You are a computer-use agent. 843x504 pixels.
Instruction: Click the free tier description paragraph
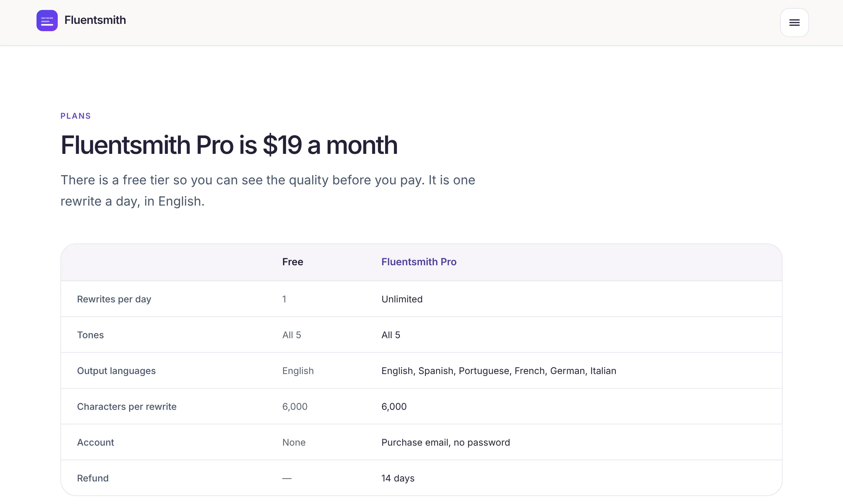tap(268, 191)
